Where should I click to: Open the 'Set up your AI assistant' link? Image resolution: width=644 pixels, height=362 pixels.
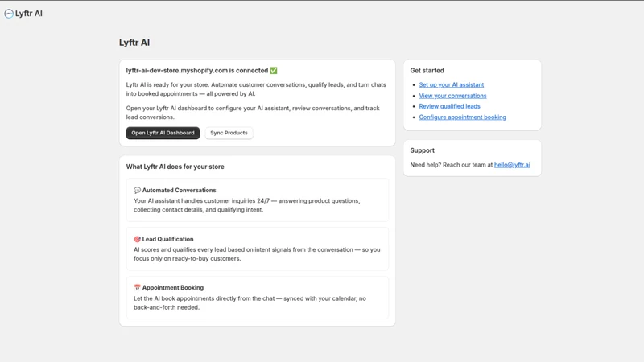point(452,84)
